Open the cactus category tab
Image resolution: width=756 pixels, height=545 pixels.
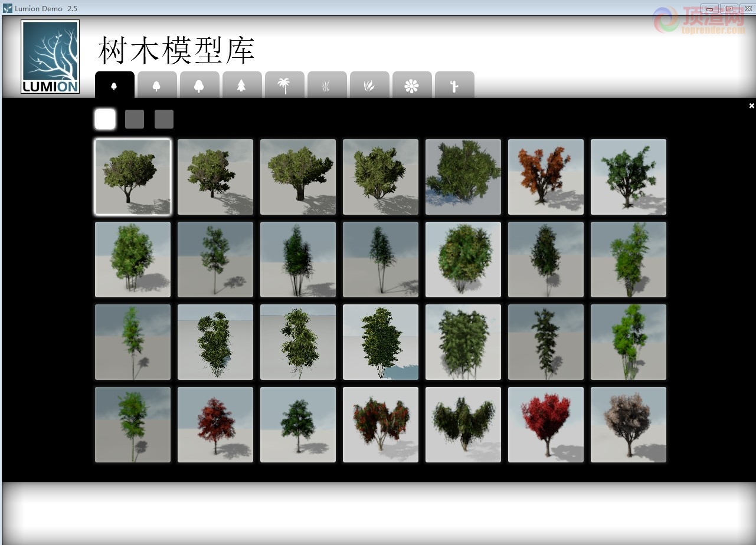(x=454, y=85)
